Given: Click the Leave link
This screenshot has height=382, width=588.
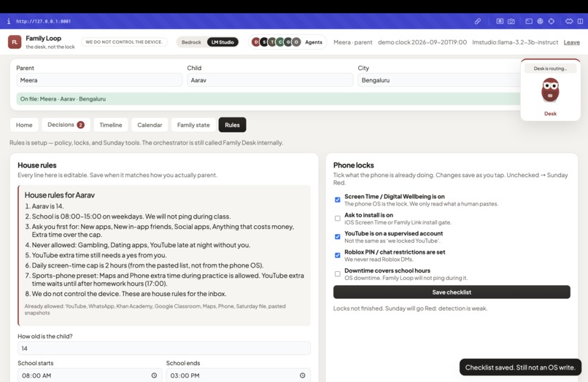Looking at the screenshot, I should 571,42.
